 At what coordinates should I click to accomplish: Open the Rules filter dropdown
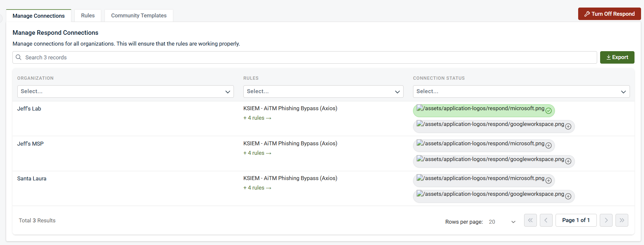pos(323,92)
